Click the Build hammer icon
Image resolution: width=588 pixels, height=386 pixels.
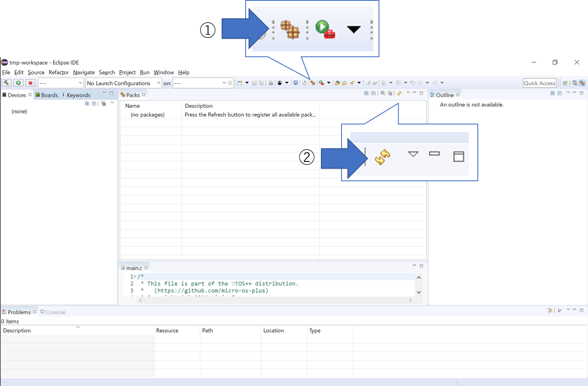(6, 83)
